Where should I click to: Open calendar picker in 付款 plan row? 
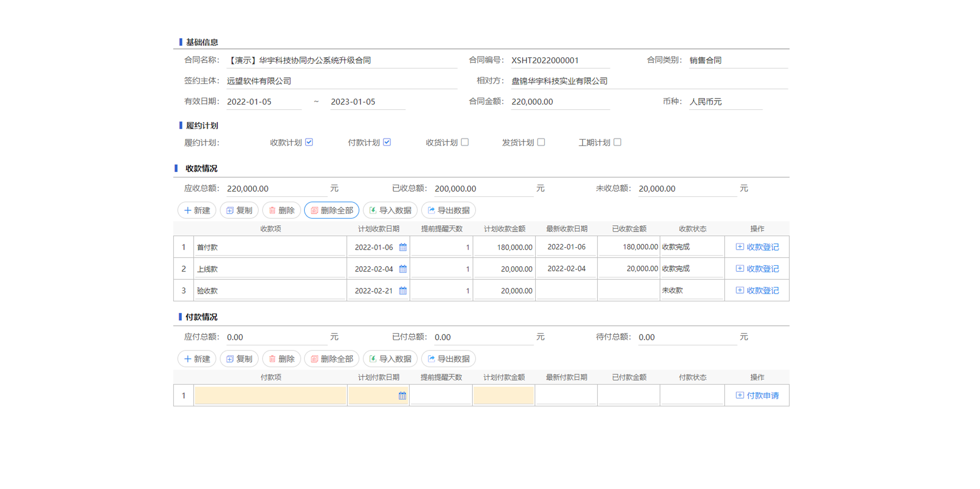(x=402, y=396)
